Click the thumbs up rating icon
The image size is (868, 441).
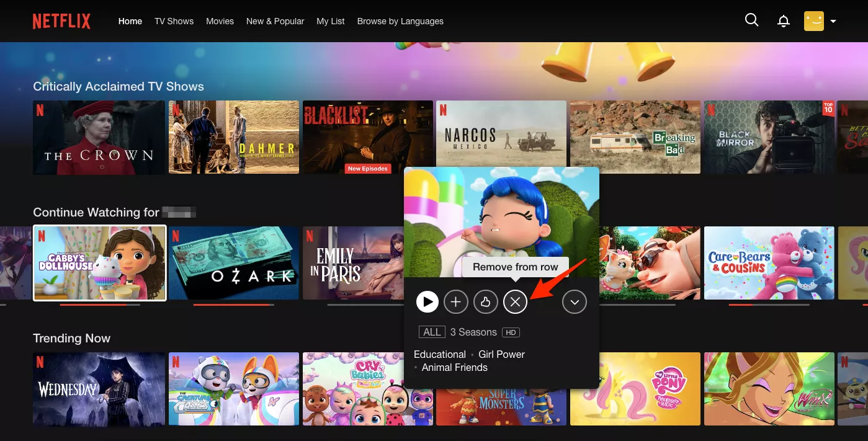486,302
